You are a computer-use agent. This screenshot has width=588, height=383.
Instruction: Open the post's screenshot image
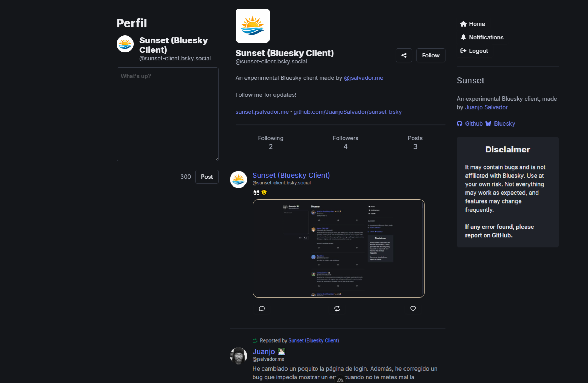coord(338,248)
